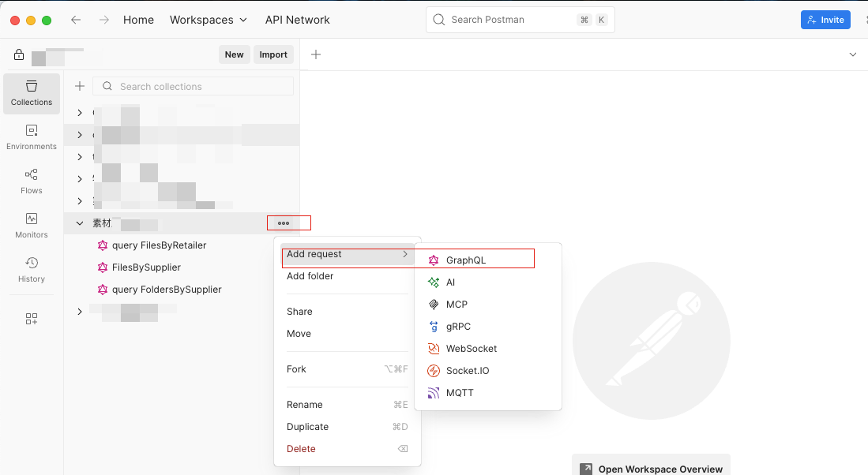
Task: Collapse the 素材 collection
Action: tap(80, 223)
